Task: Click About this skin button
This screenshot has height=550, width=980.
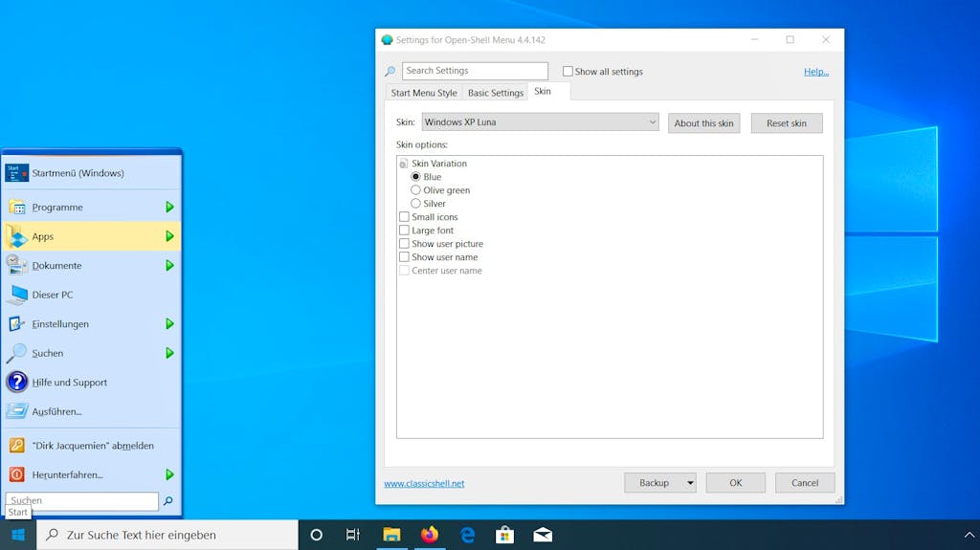Action: [x=703, y=123]
